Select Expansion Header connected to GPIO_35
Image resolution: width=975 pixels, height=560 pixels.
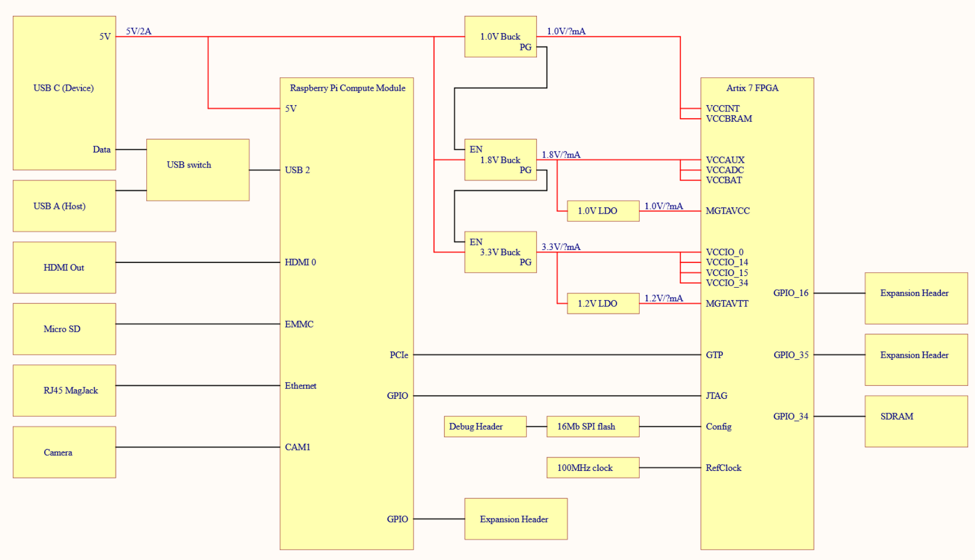[x=916, y=360]
